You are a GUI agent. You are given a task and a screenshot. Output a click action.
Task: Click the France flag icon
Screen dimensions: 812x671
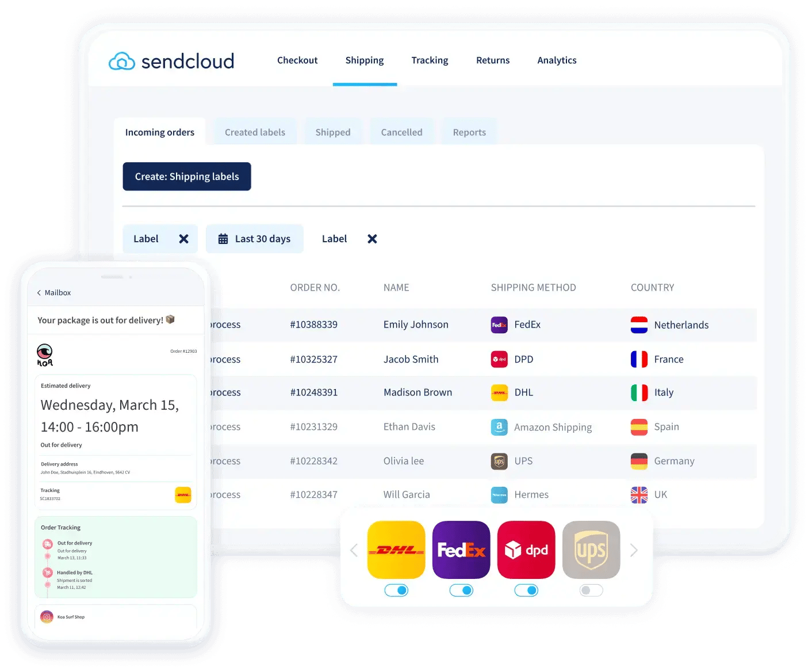pyautogui.click(x=639, y=359)
